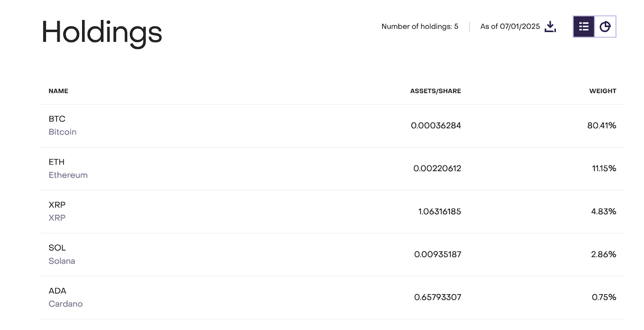The image size is (644, 330).
Task: Click Solana's 0.00935187 assets per share value
Action: [438, 254]
